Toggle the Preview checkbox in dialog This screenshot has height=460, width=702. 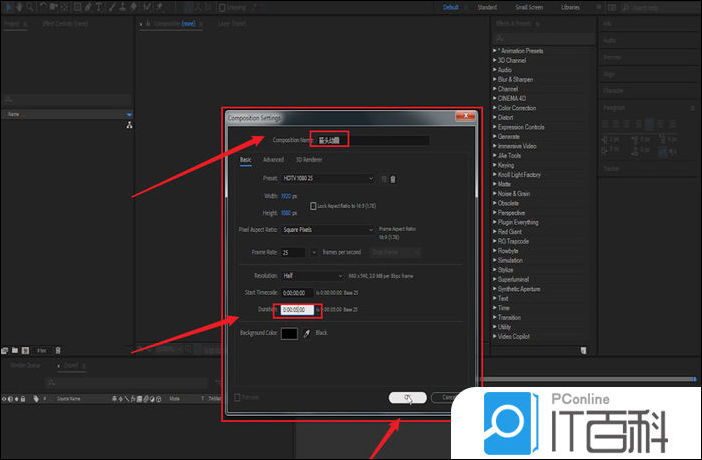237,397
